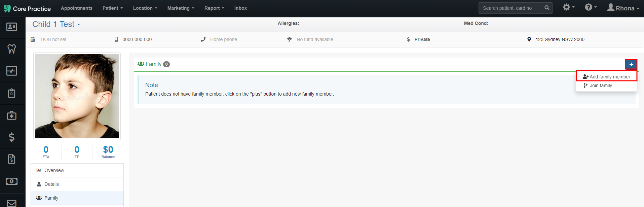644x207 pixels.
Task: Open Appointments in the top navigation
Action: pos(76,8)
